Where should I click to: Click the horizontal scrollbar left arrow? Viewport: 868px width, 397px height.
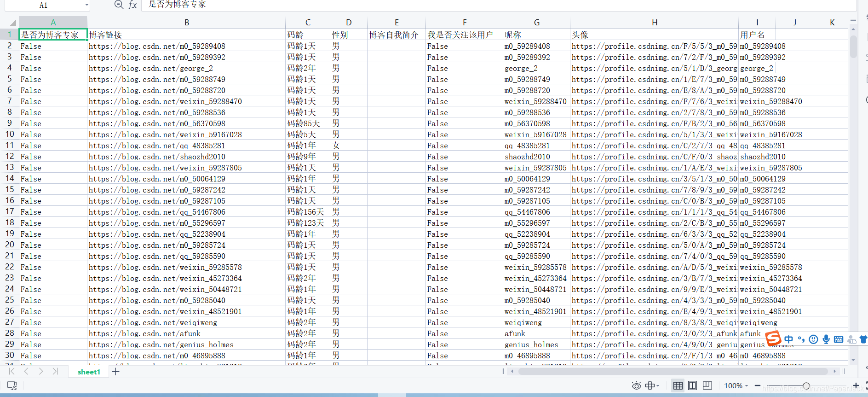tap(512, 371)
